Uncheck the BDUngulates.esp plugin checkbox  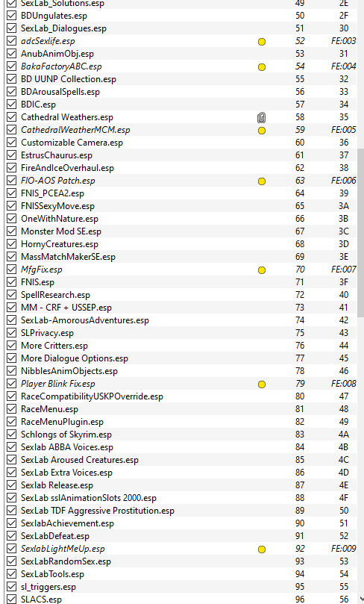coord(12,16)
